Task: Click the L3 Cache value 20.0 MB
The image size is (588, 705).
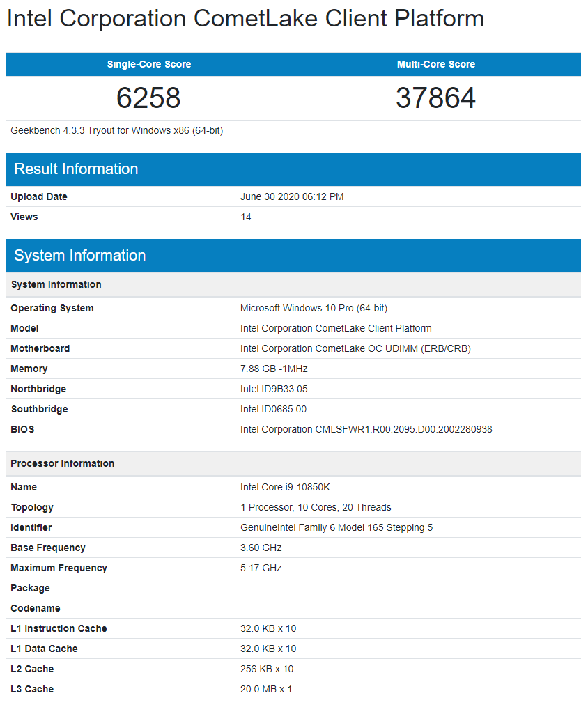Action: pos(266,690)
